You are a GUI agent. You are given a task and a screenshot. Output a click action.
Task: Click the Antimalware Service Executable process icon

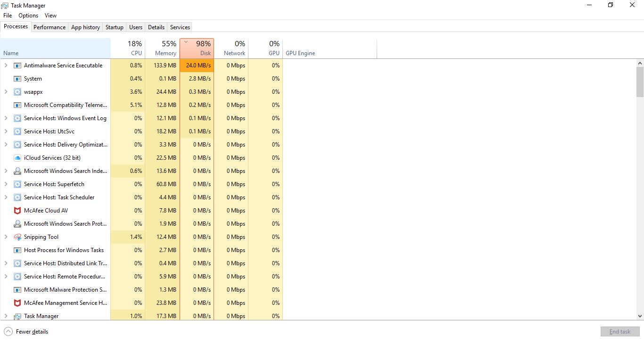pos(17,65)
